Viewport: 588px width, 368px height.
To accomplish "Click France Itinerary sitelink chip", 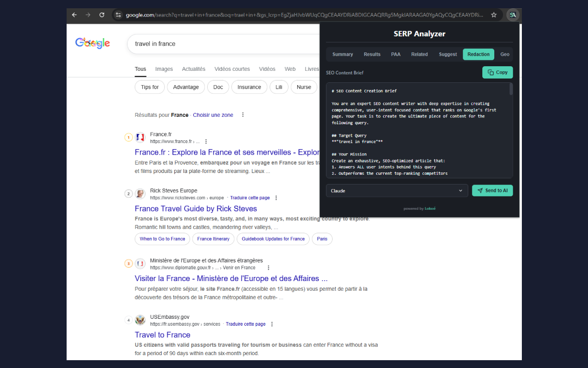I will [x=213, y=239].
